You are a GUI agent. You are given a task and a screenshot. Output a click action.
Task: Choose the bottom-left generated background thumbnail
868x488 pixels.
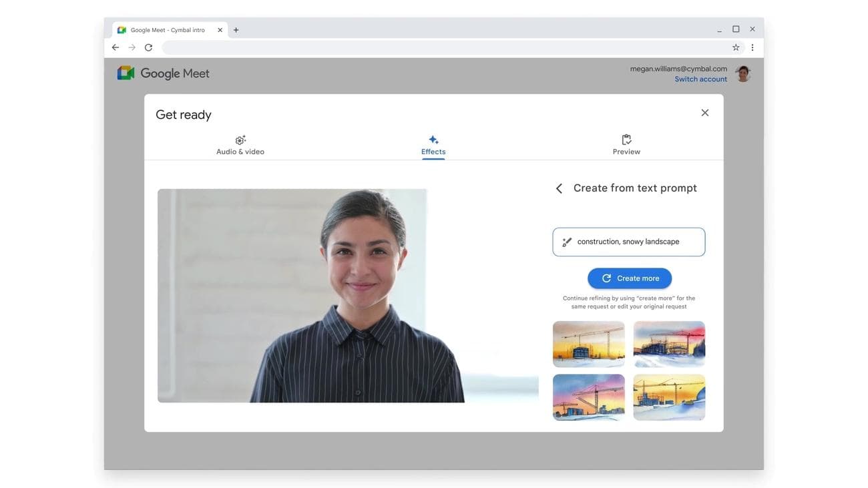click(x=588, y=397)
